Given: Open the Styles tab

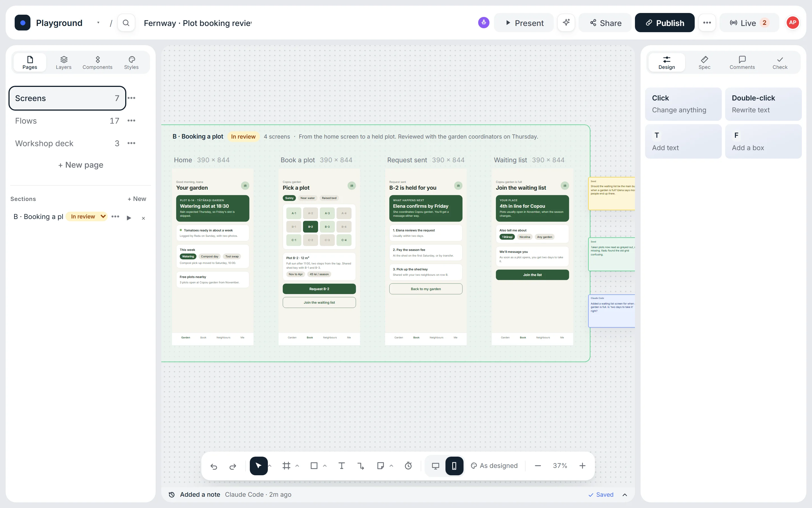Looking at the screenshot, I should [x=132, y=63].
